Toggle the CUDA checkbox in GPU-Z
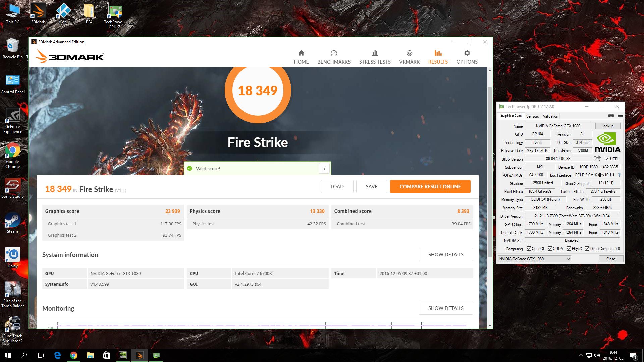The height and width of the screenshot is (362, 644). pyautogui.click(x=550, y=248)
